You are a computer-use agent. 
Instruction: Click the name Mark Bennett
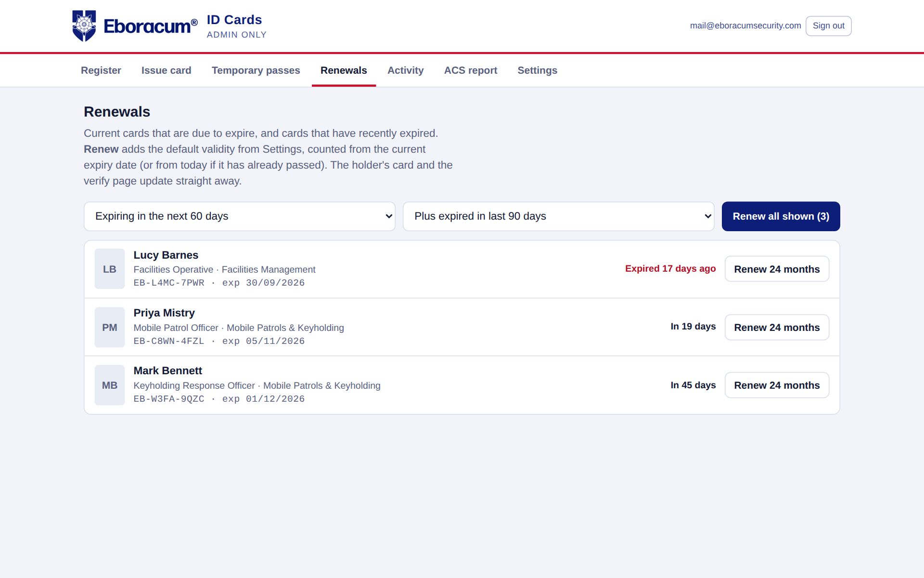pyautogui.click(x=168, y=370)
